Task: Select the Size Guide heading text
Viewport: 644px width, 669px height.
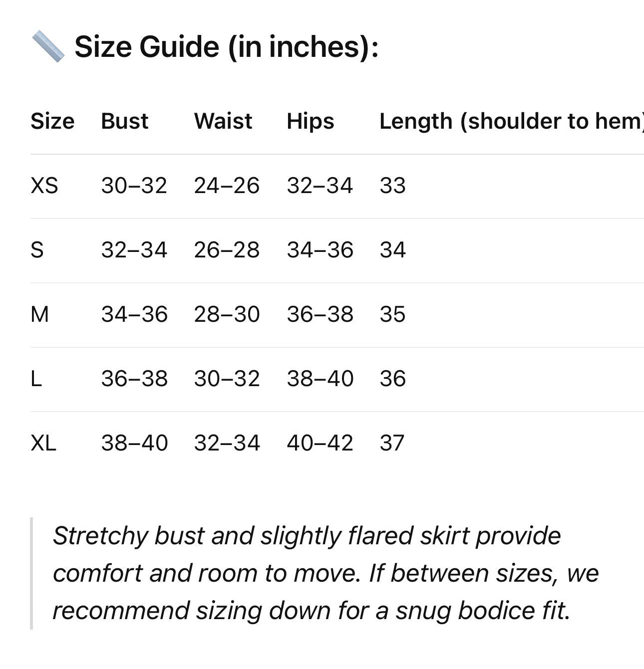Action: pyautogui.click(x=227, y=47)
